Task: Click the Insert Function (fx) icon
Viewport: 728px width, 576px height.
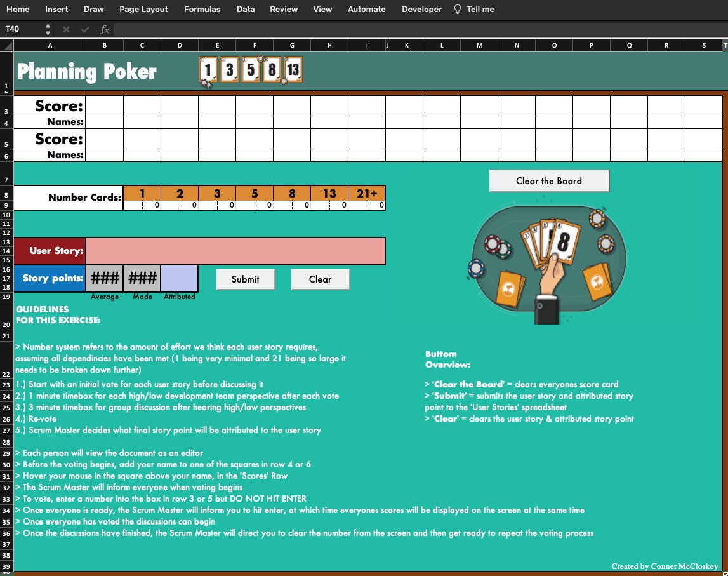Action: (x=104, y=29)
